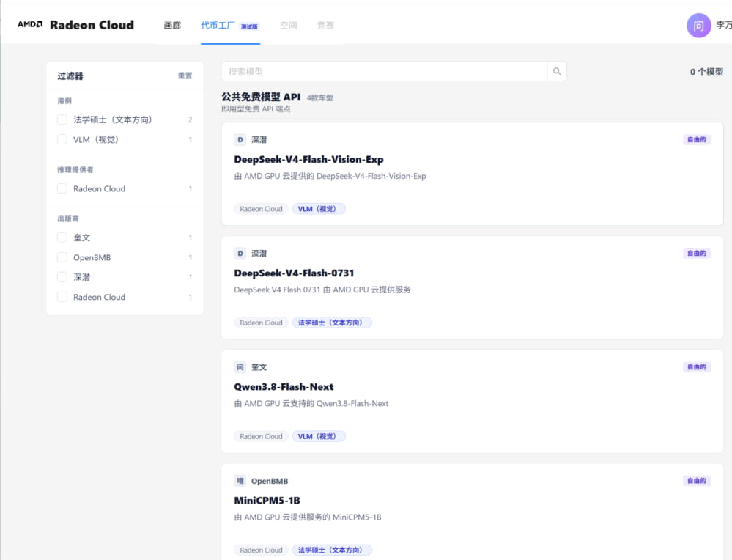Toggle the OpenBMB publisher checkbox

62,257
